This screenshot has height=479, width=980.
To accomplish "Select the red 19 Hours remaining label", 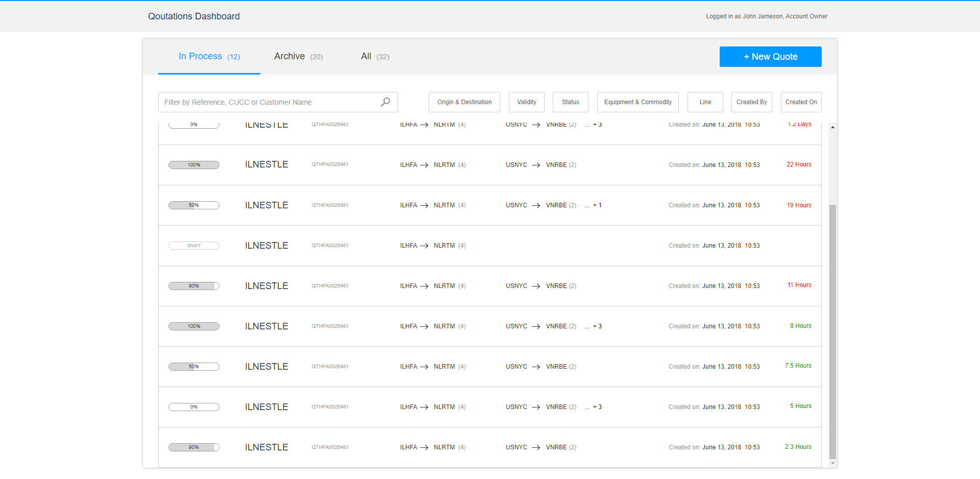I will coord(799,205).
